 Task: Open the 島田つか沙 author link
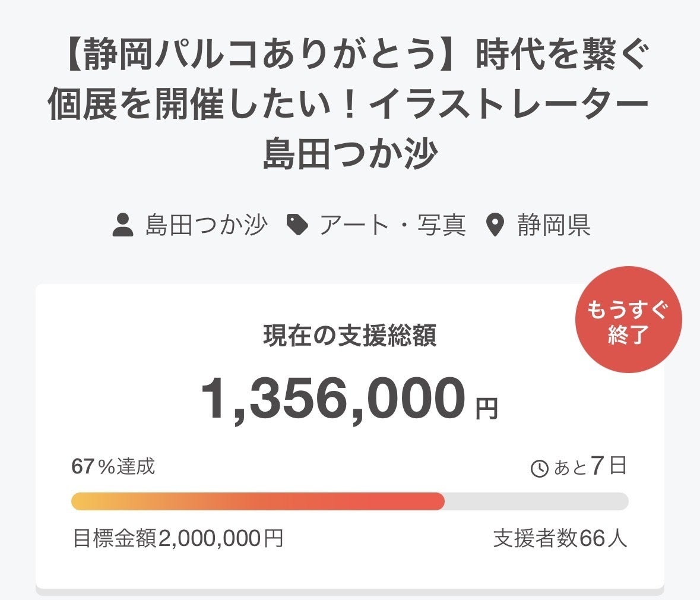206,225
